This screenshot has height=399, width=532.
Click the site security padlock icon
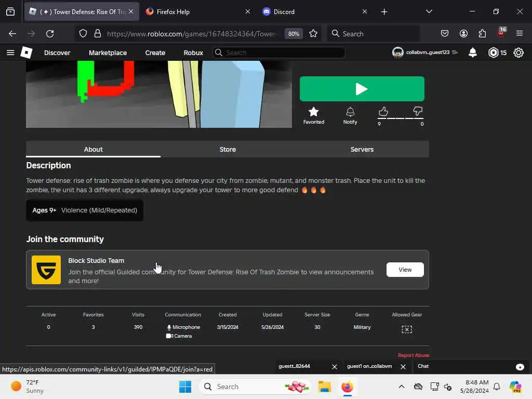pyautogui.click(x=98, y=34)
